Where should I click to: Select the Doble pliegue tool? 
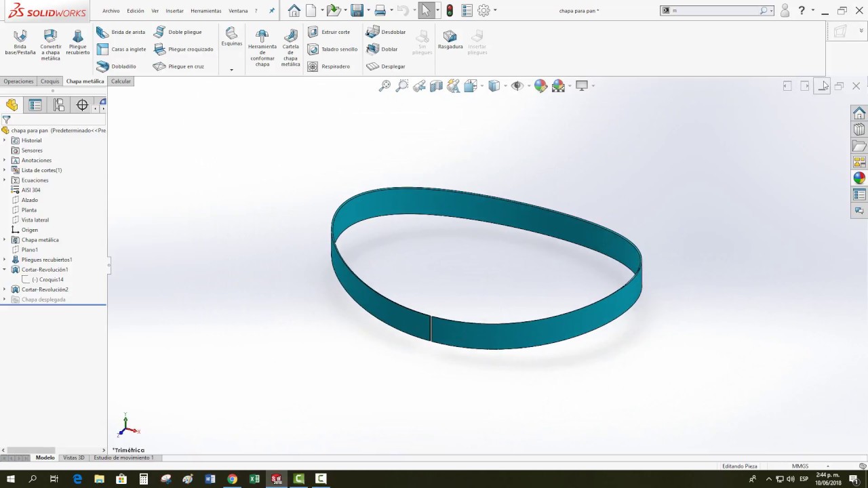[x=178, y=32]
